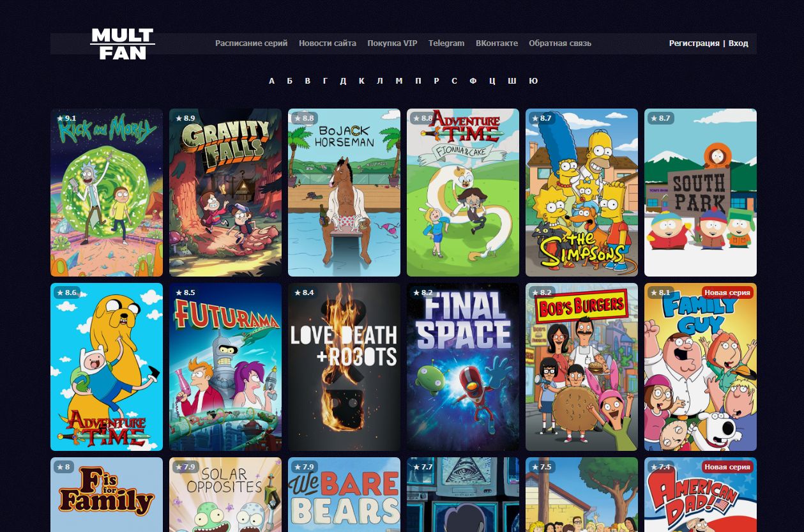
Task: Click the 8.4 star rating badge
Action: point(304,293)
